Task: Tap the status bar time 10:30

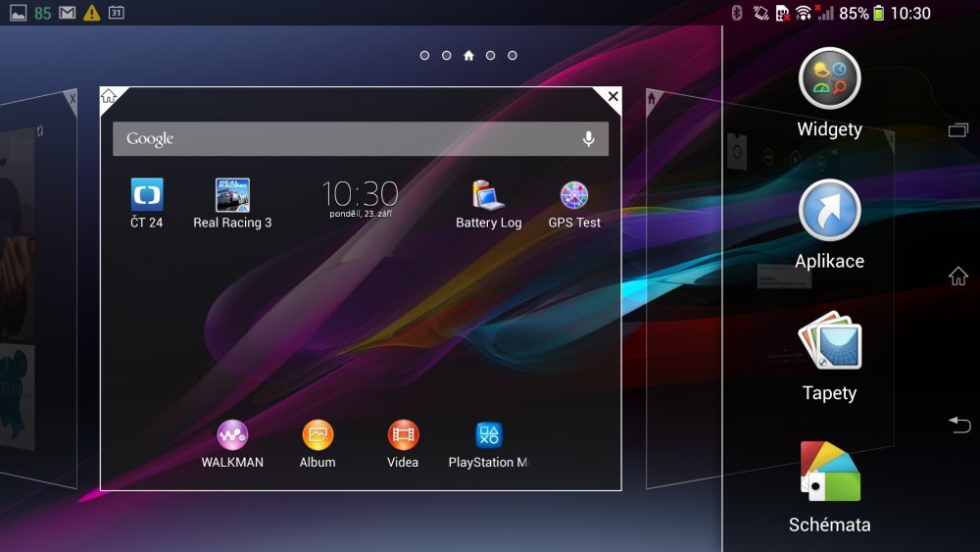Action: (910, 13)
